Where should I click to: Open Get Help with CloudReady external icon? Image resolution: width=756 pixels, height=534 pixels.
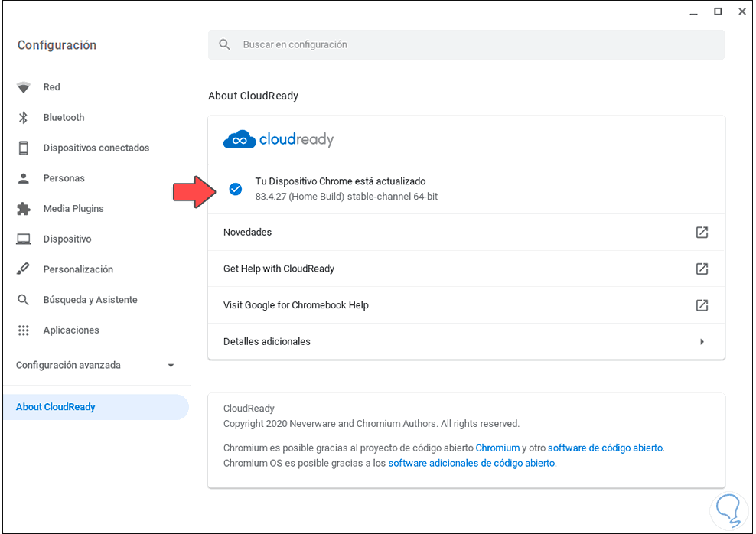702,269
